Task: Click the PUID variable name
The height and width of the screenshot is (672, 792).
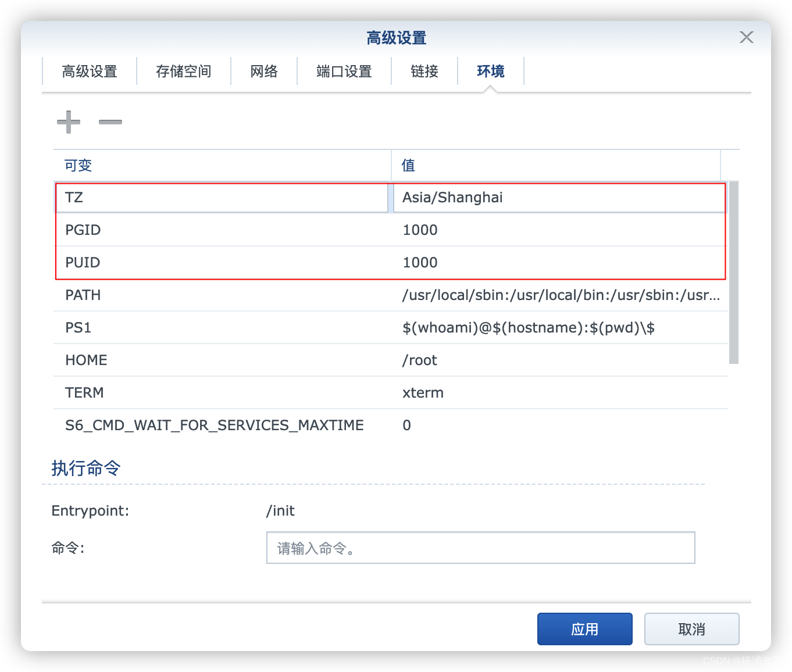Action: pos(82,262)
